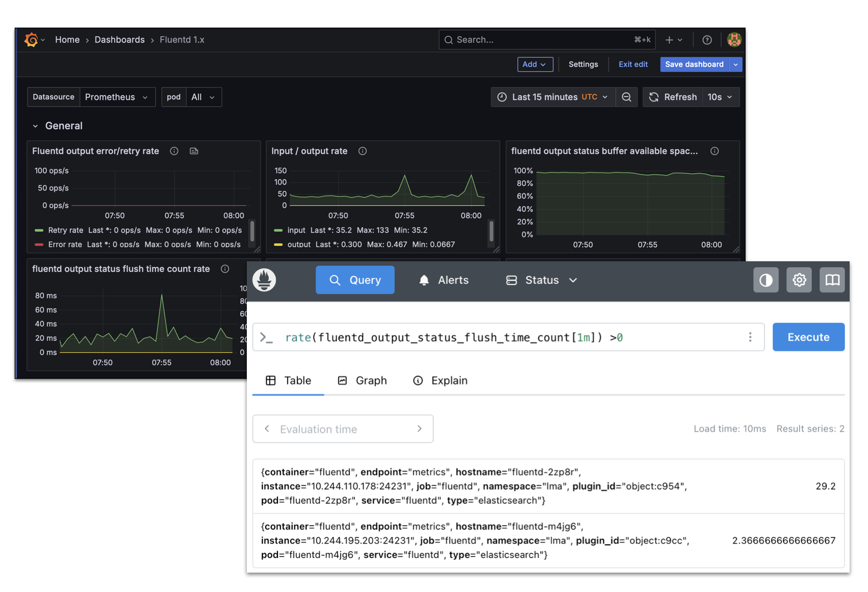The width and height of the screenshot is (868, 592).
Task: Toggle Prometheus light/dark theme
Action: pos(766,280)
